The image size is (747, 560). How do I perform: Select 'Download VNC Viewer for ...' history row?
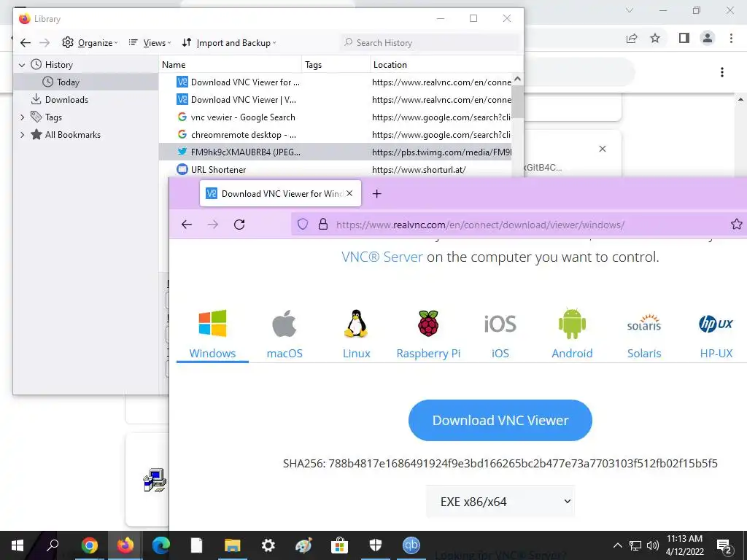click(336, 82)
